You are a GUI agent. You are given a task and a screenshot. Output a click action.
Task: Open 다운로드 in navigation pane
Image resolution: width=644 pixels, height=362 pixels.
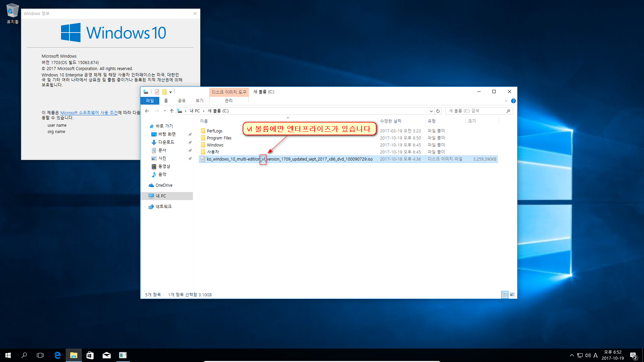[x=166, y=142]
